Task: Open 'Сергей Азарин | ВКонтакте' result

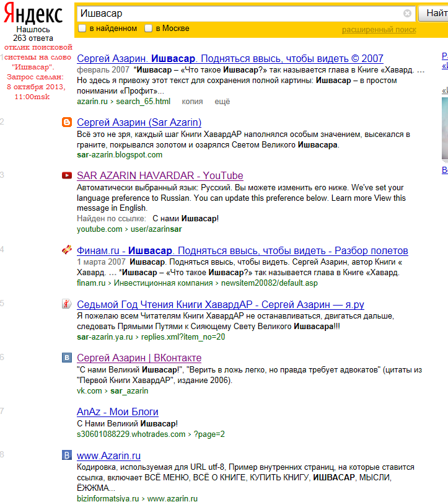Action: [x=139, y=358]
